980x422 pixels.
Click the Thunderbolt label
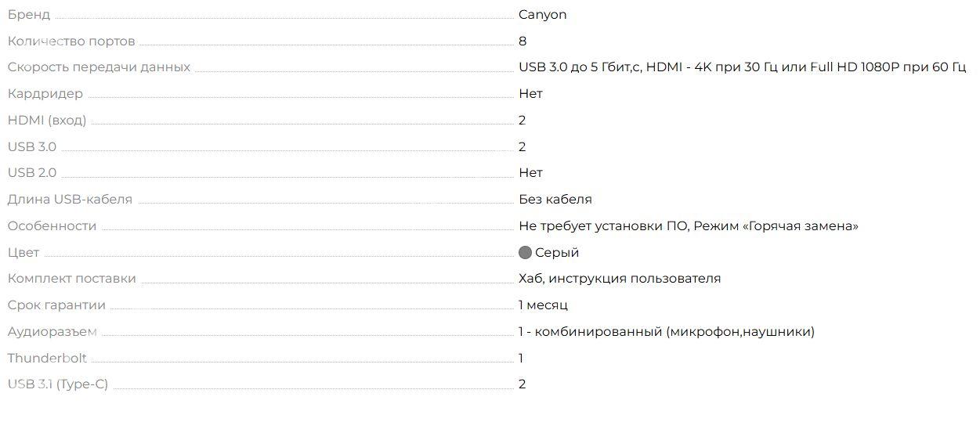[x=47, y=359]
